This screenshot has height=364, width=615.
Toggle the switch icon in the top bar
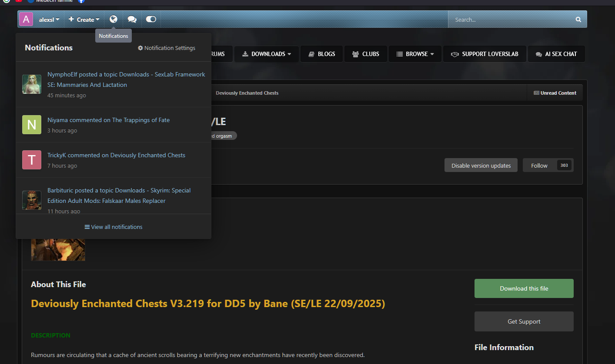click(151, 20)
